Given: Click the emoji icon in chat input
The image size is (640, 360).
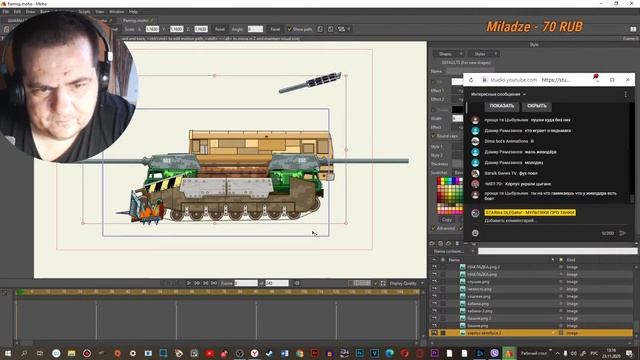Looking at the screenshot, I should pos(475,233).
